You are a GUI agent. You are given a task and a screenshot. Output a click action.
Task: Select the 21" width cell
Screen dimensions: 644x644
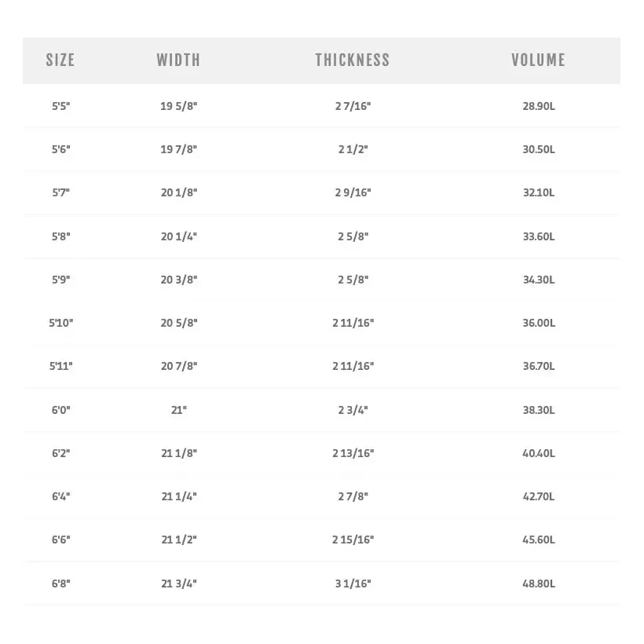(x=178, y=410)
